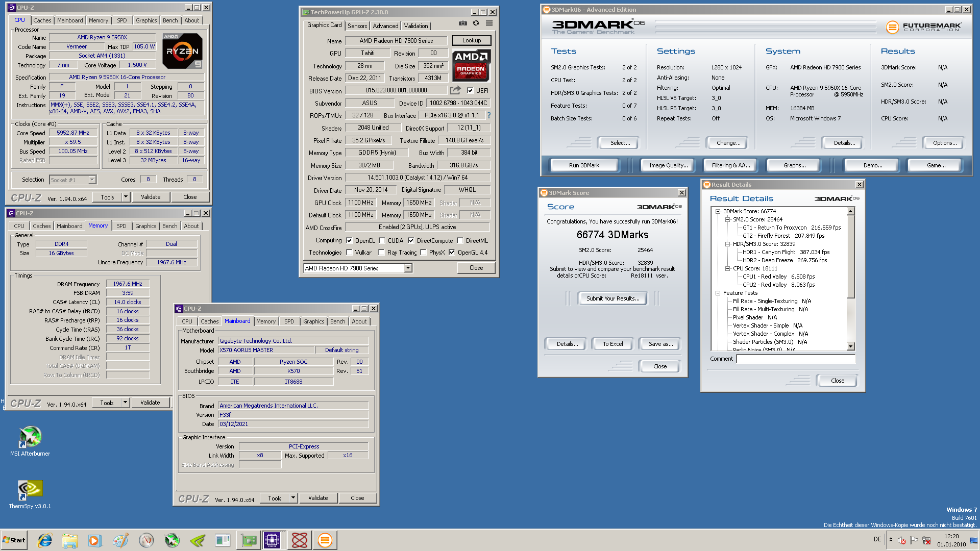Toggle the Ray Tracing checkbox
The width and height of the screenshot is (980, 551).
(381, 253)
